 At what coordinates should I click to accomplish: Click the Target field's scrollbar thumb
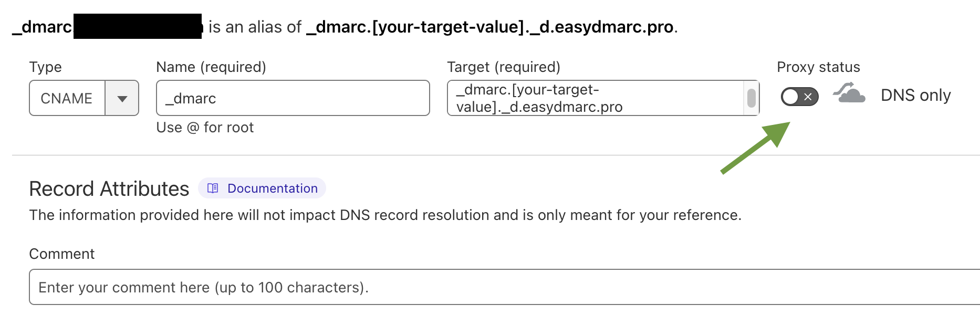(752, 98)
